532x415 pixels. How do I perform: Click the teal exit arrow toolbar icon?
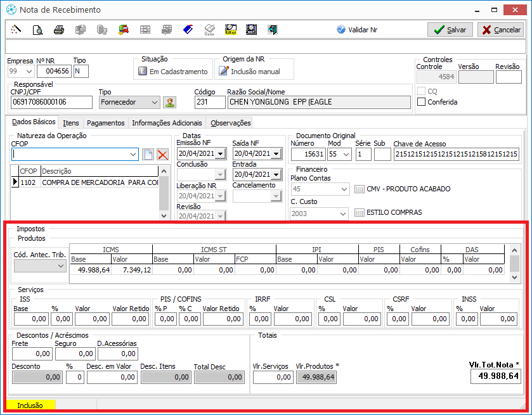273,30
